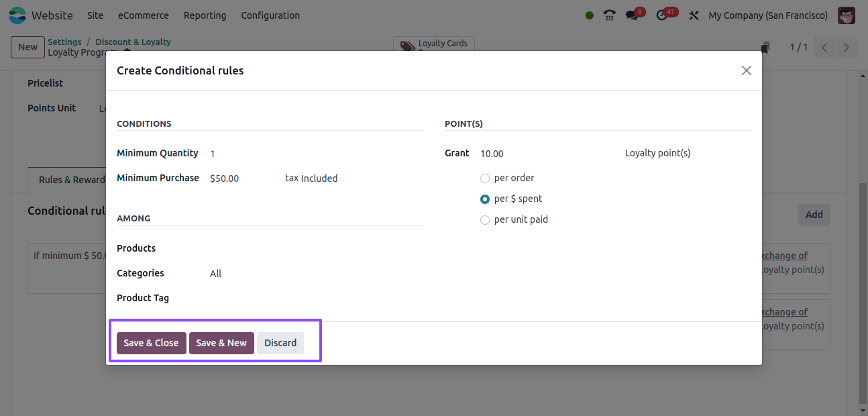Click the Save & Close button
The width and height of the screenshot is (868, 416).
(151, 343)
